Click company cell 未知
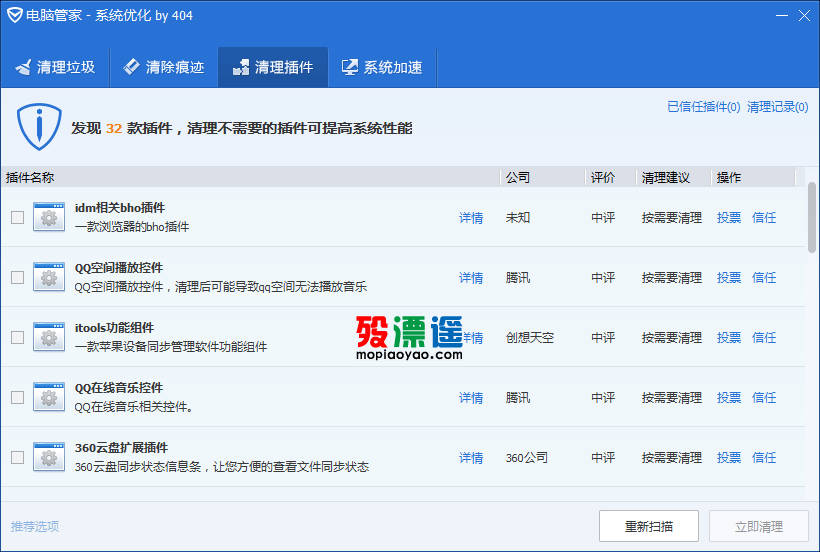Viewport: 820px width, 552px height. click(518, 218)
